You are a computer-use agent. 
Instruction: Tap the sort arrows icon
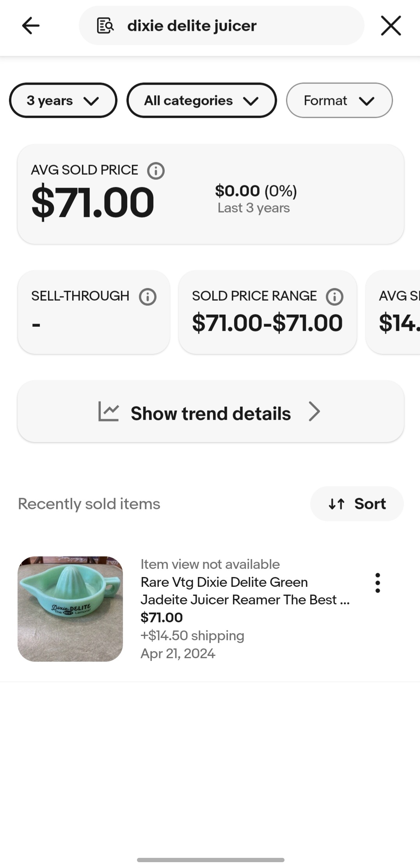[x=336, y=504]
